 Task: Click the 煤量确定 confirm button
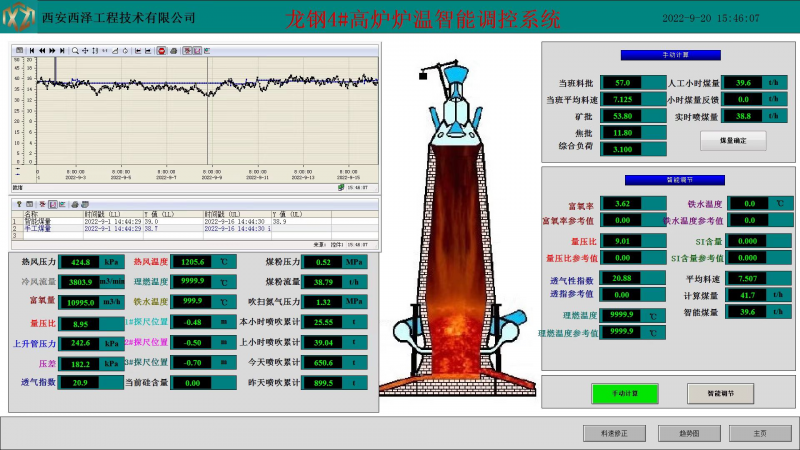click(x=733, y=142)
